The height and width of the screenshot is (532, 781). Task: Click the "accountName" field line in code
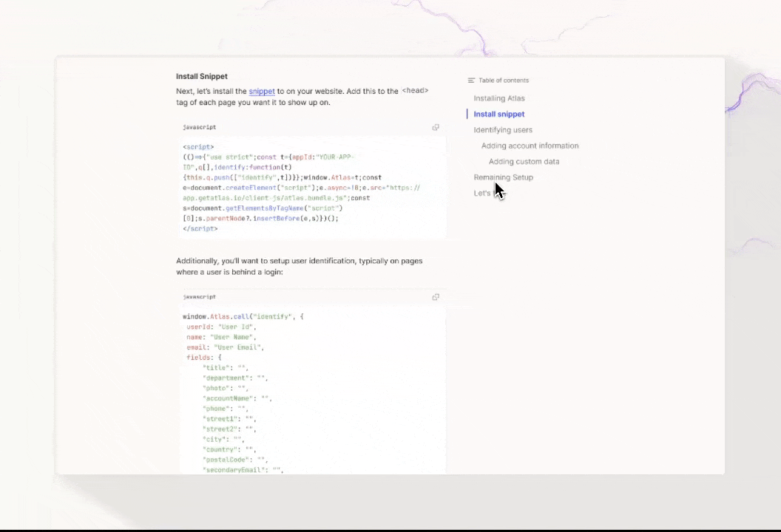pyautogui.click(x=237, y=398)
